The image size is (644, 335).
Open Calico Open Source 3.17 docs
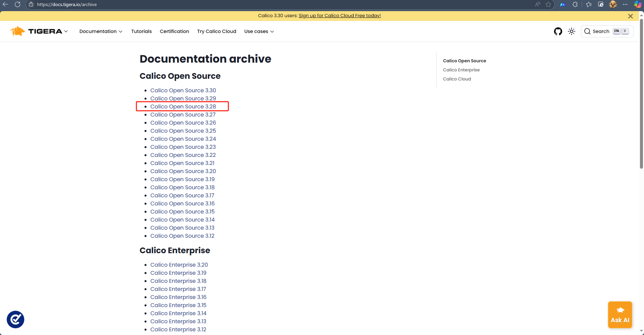(x=182, y=195)
